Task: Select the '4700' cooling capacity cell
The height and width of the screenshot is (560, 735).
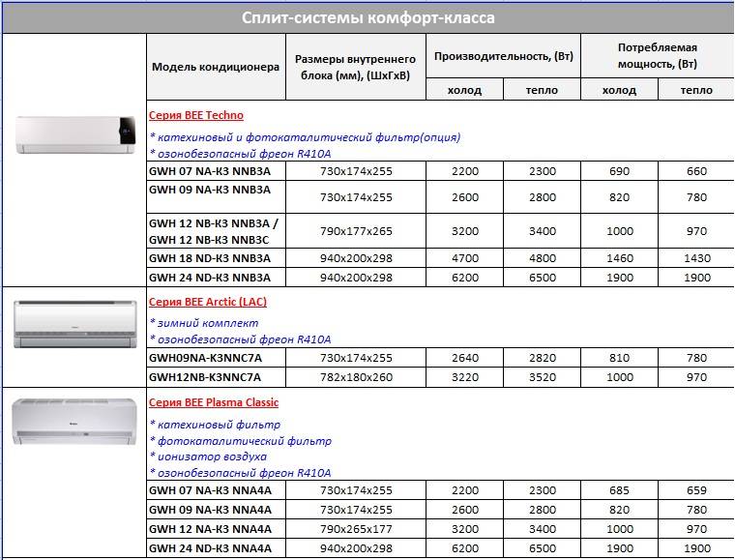Action: tap(464, 258)
